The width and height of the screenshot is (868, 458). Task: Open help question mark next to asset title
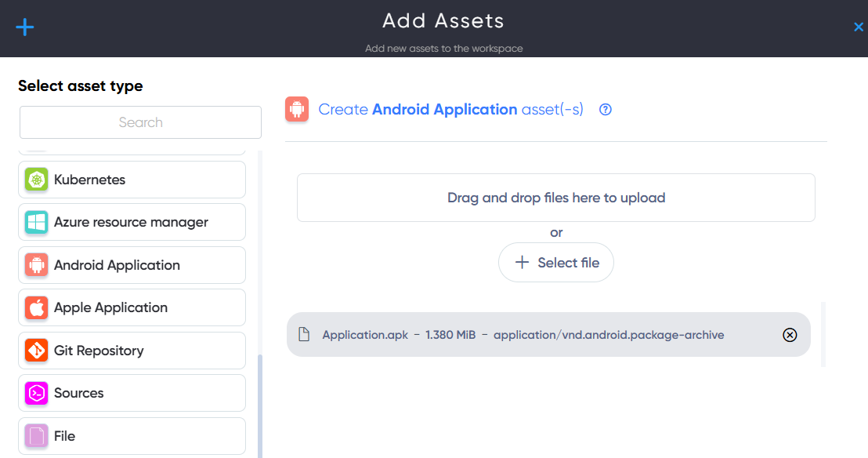click(x=606, y=110)
